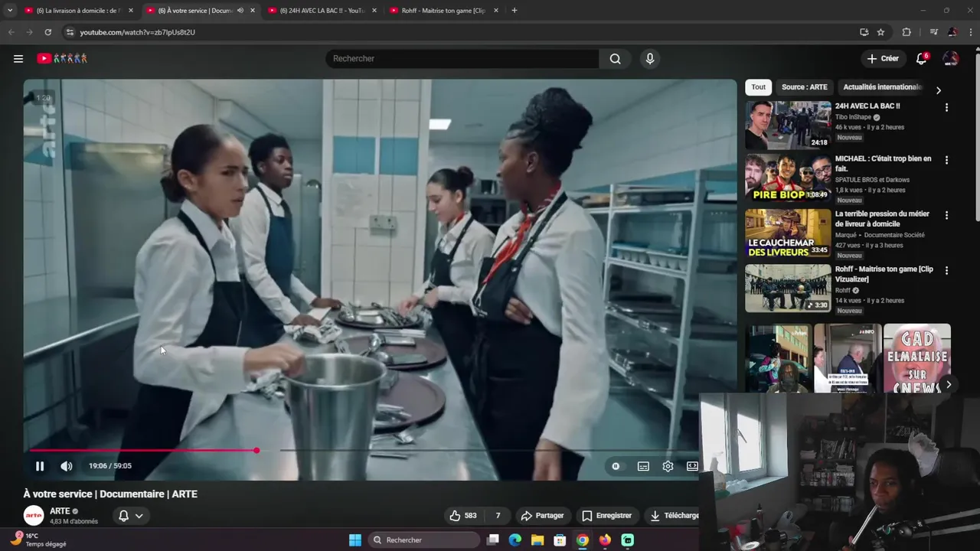Open Firefox from the taskbar
Screen dimensions: 980x551
605,540
